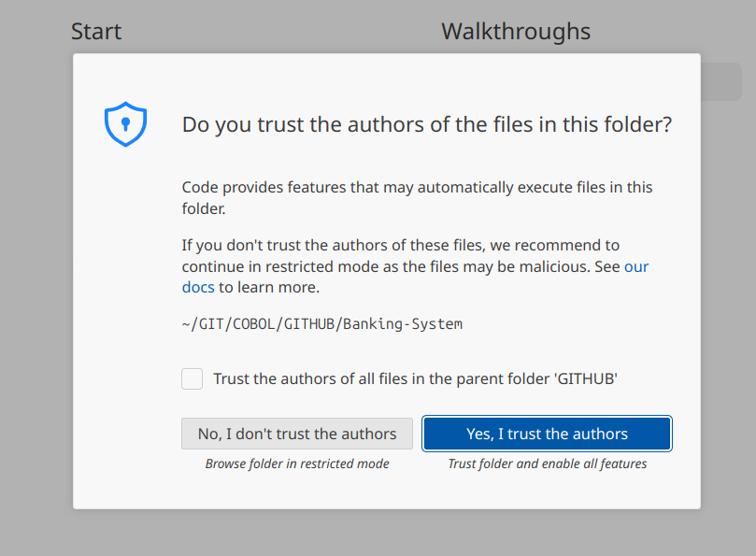The image size is (756, 556).
Task: Click the dialog title about trusting authors
Action: click(426, 124)
